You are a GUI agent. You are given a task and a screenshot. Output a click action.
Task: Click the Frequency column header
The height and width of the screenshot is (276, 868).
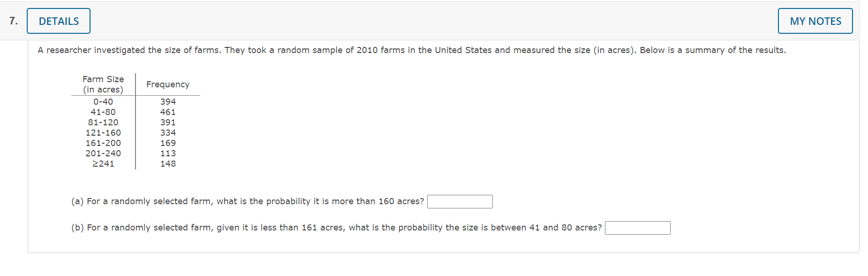click(167, 84)
